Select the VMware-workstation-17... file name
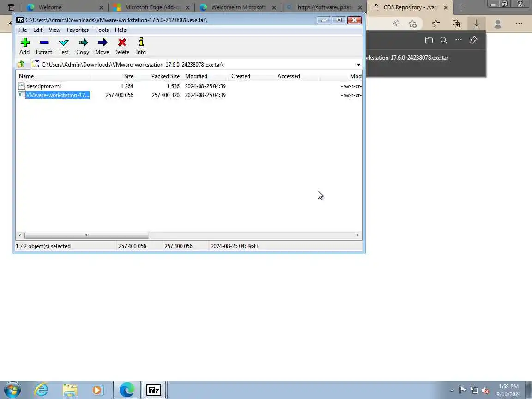The image size is (532, 399). pos(58,95)
